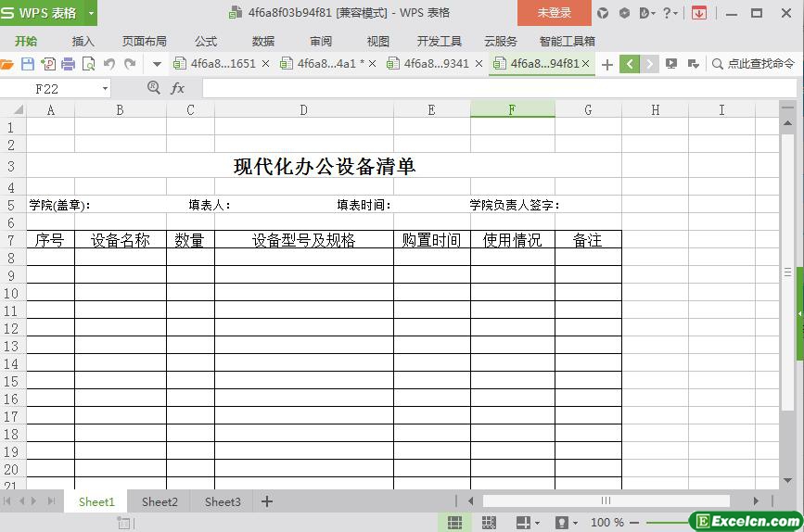Click 100 % zoom level
Viewport: 804px width, 532px height.
tap(607, 523)
